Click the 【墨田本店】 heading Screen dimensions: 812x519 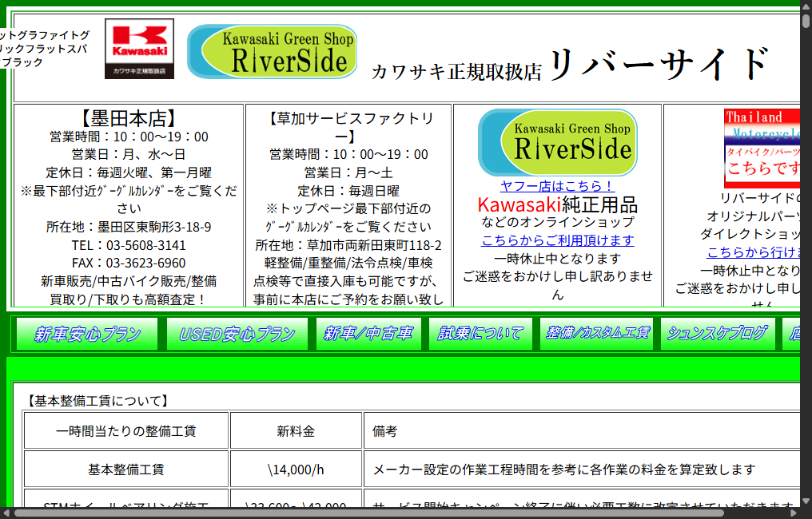pos(129,118)
